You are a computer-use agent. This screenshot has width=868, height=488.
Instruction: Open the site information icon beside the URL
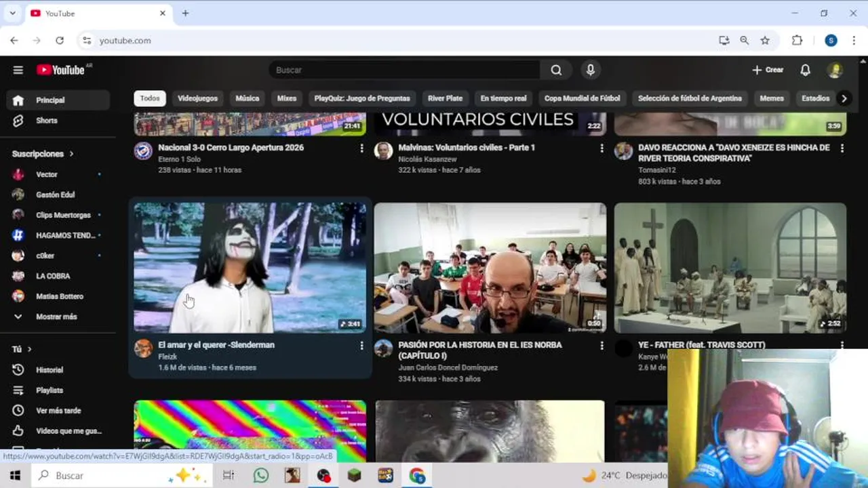tap(87, 41)
